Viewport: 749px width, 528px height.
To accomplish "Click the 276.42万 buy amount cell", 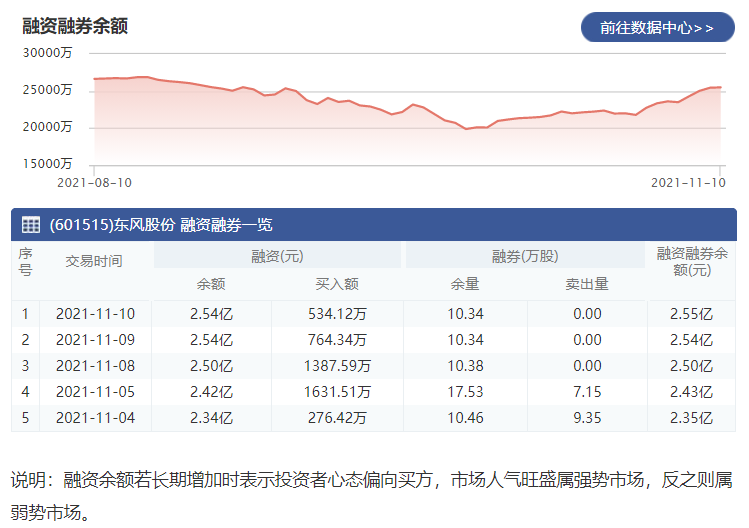I will click(x=337, y=418).
